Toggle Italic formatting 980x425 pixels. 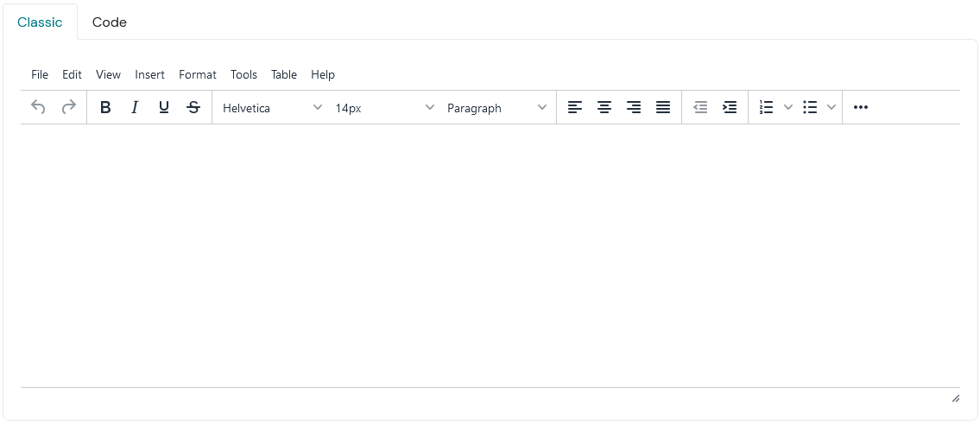coord(135,107)
